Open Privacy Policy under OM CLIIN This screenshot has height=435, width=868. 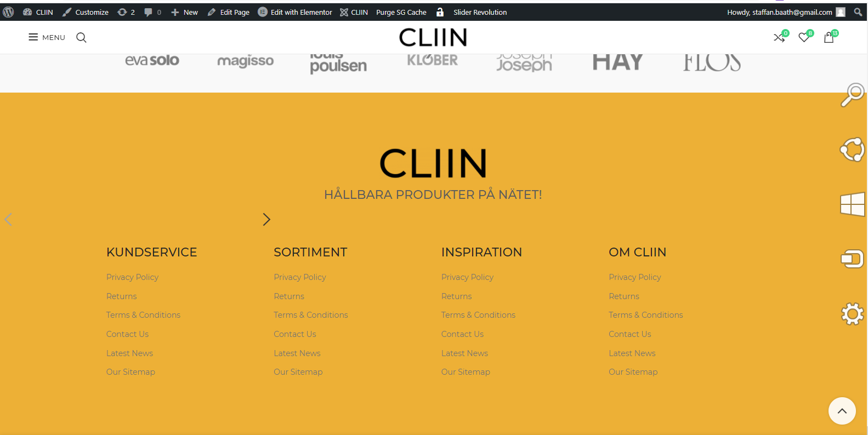click(x=635, y=277)
